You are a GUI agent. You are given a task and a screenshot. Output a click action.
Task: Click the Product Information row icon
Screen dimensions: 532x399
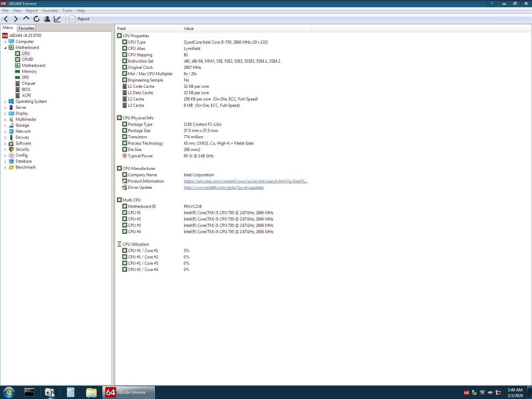125,181
